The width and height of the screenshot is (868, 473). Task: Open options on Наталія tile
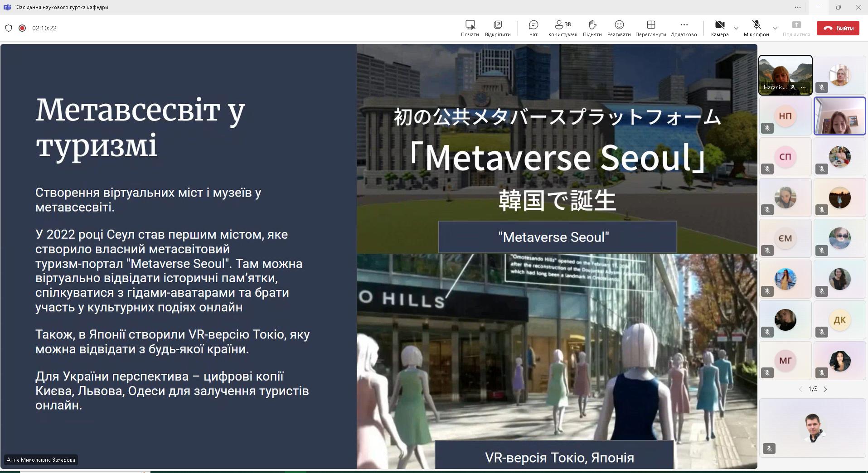pyautogui.click(x=803, y=87)
